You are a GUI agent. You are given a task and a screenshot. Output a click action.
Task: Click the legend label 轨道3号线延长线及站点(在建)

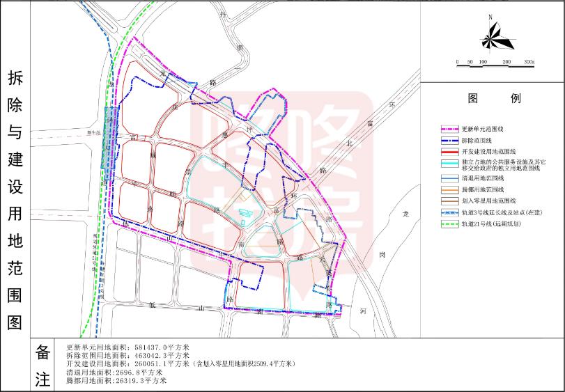(x=502, y=212)
